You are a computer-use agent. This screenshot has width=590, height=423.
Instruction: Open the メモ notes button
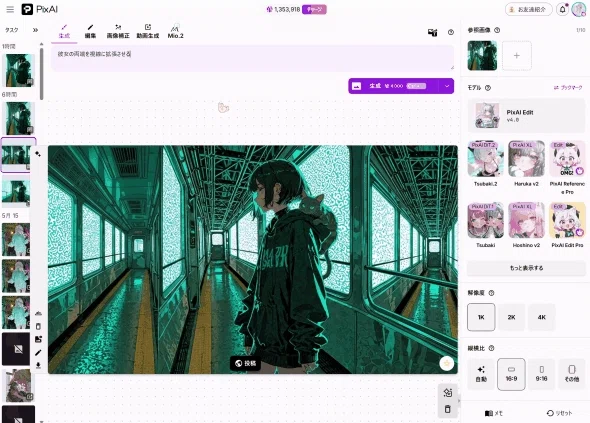(x=494, y=413)
